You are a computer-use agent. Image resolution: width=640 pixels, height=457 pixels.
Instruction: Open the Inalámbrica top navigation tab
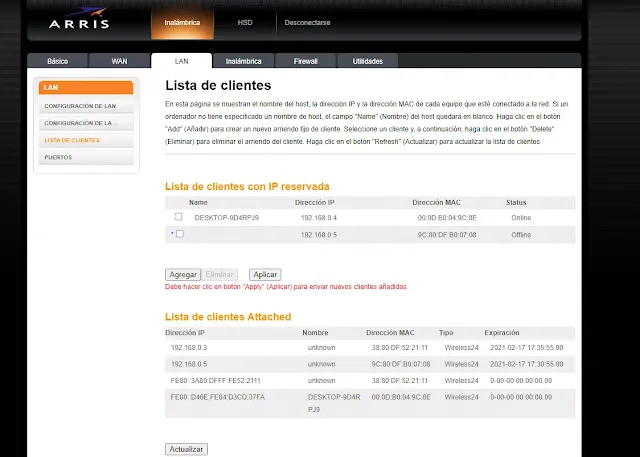[x=182, y=23]
